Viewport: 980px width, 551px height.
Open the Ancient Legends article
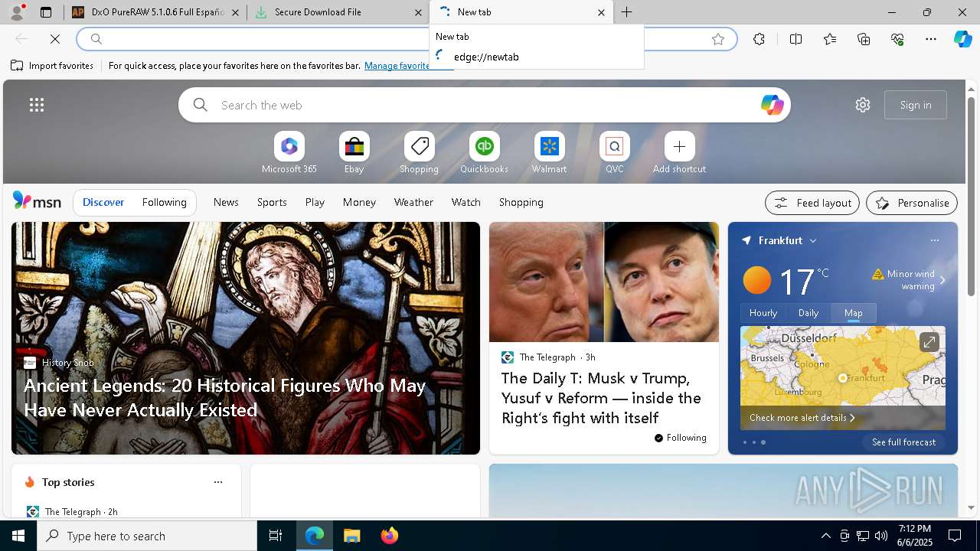[x=224, y=398]
